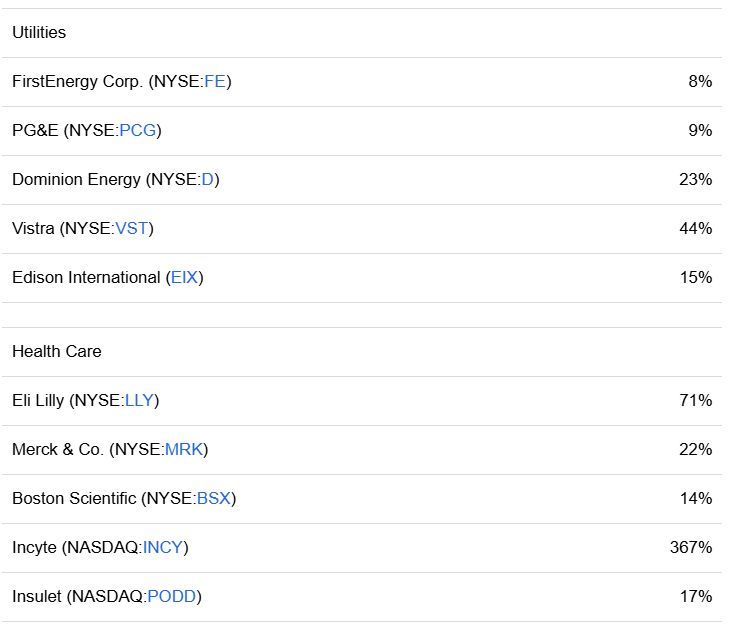
Task: Click the 15% value for Edison International
Action: click(695, 278)
